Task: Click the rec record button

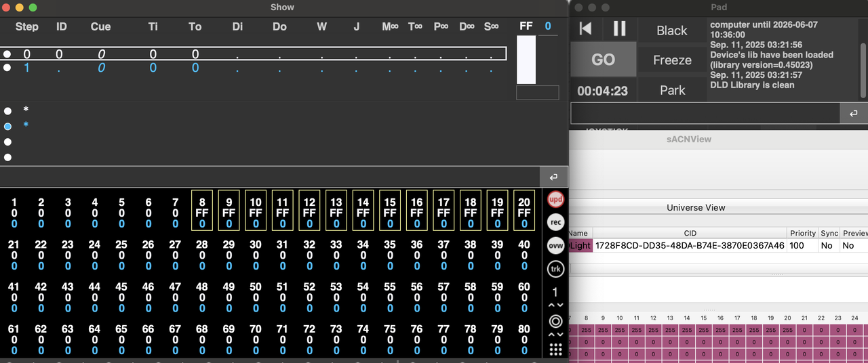Action: (x=555, y=223)
